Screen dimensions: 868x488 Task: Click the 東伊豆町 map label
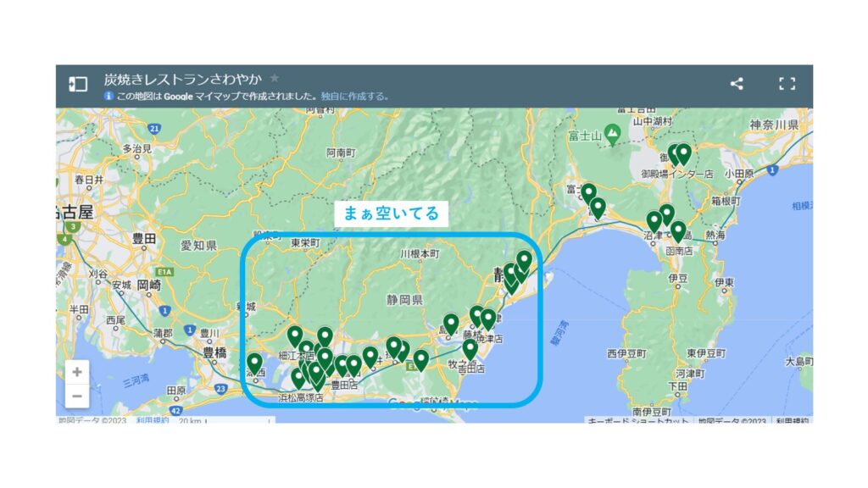pos(706,353)
